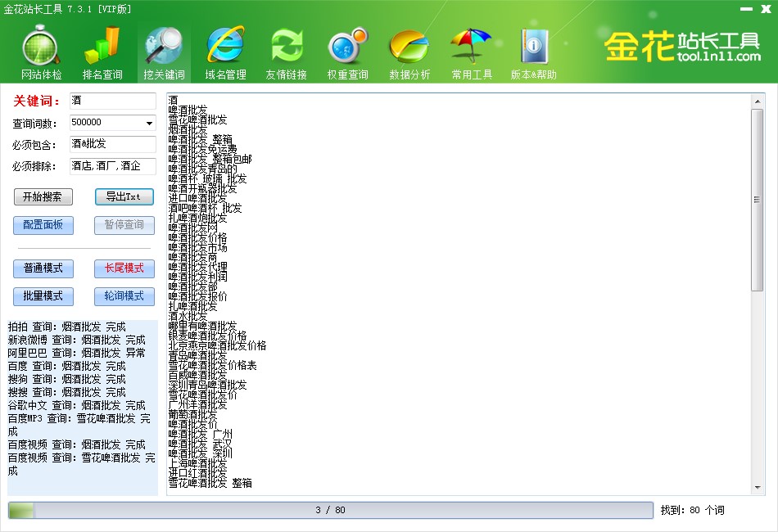This screenshot has height=532, width=778.
Task: Enable 批量模式 batch mode
Action: coord(43,296)
